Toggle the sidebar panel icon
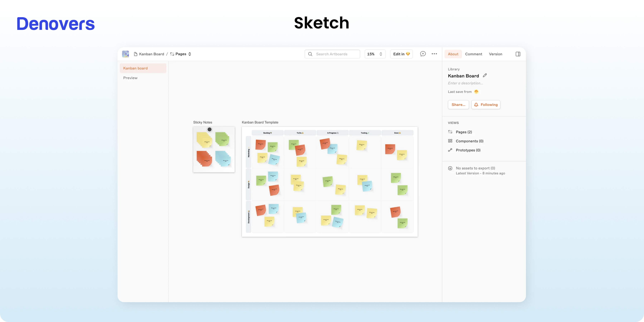Viewport: 644px width, 322px height. click(x=518, y=54)
